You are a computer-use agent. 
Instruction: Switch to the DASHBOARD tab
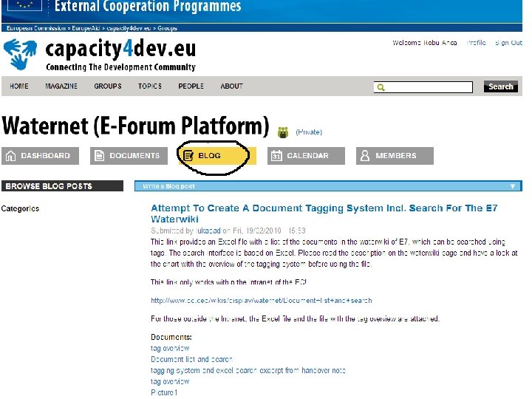click(x=40, y=156)
